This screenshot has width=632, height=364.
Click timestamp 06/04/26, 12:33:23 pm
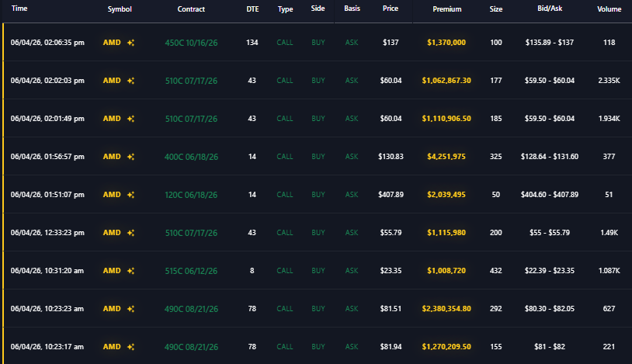click(x=47, y=233)
